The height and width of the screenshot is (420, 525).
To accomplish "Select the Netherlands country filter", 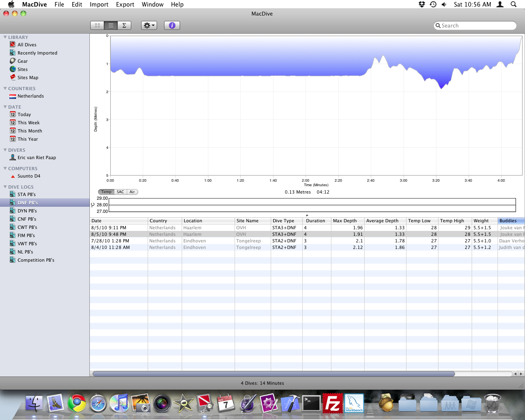I will click(x=30, y=96).
